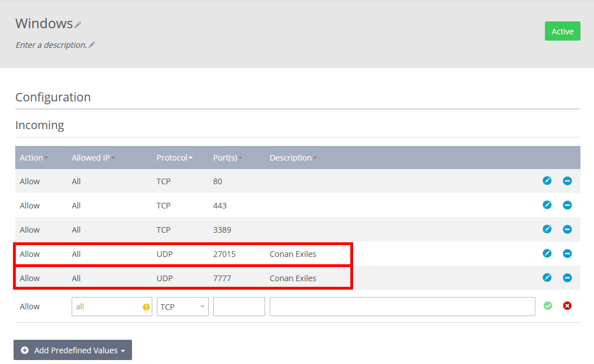Select the port value 27015
The image size is (594, 364).
225,254
